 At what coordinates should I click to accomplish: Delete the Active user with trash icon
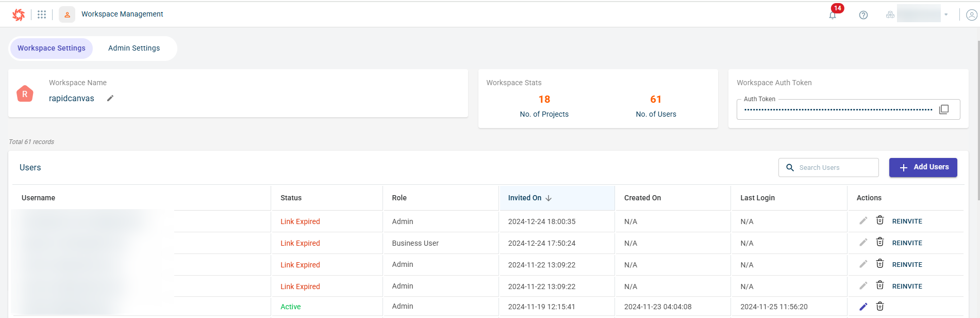tap(880, 306)
